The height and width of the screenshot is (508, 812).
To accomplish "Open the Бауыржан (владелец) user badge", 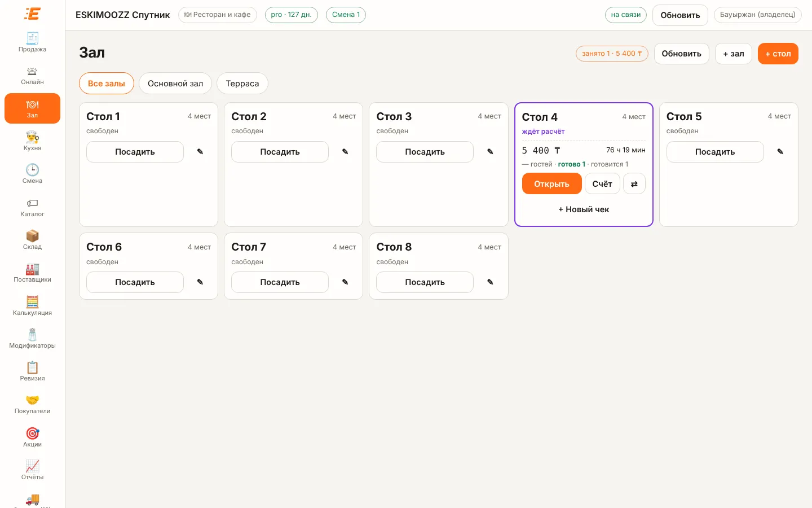I will coord(757,15).
